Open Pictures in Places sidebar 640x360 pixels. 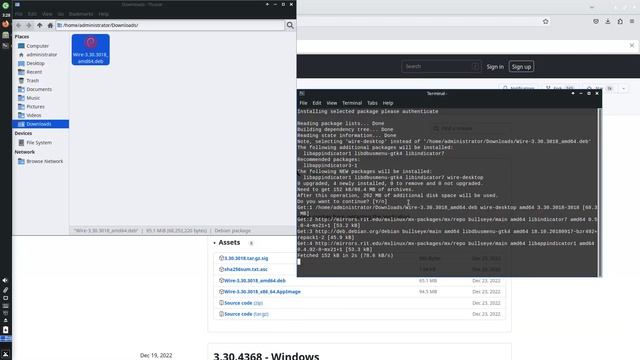(35, 107)
